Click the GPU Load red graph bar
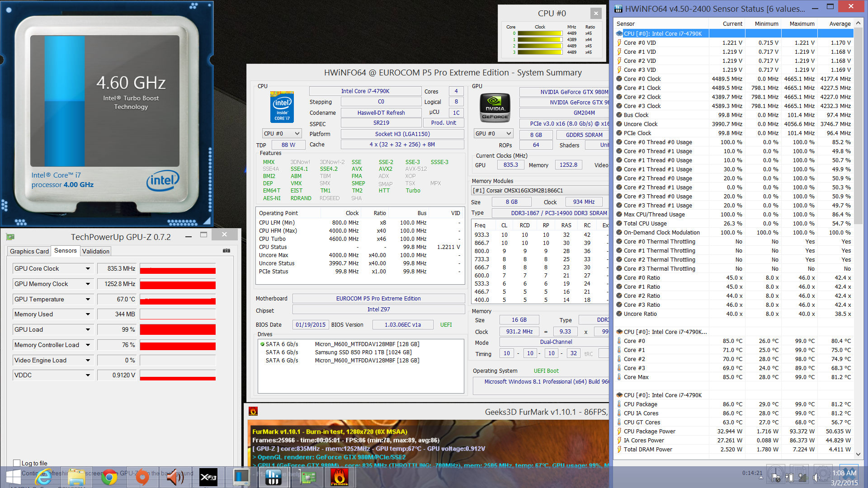Screen dimensions: 868x488 click(178, 330)
